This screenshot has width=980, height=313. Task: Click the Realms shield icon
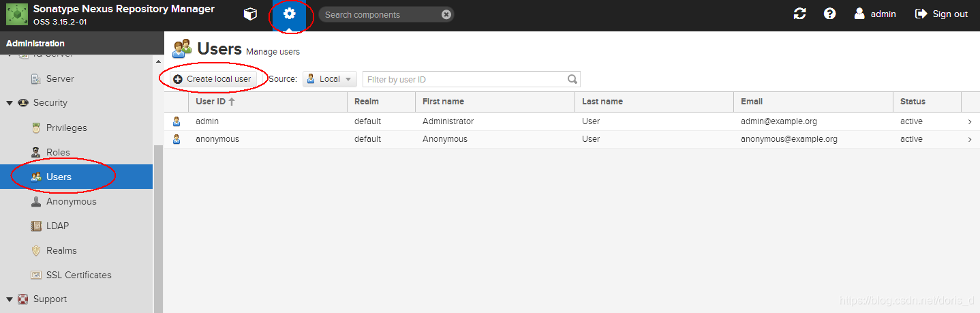coord(37,250)
